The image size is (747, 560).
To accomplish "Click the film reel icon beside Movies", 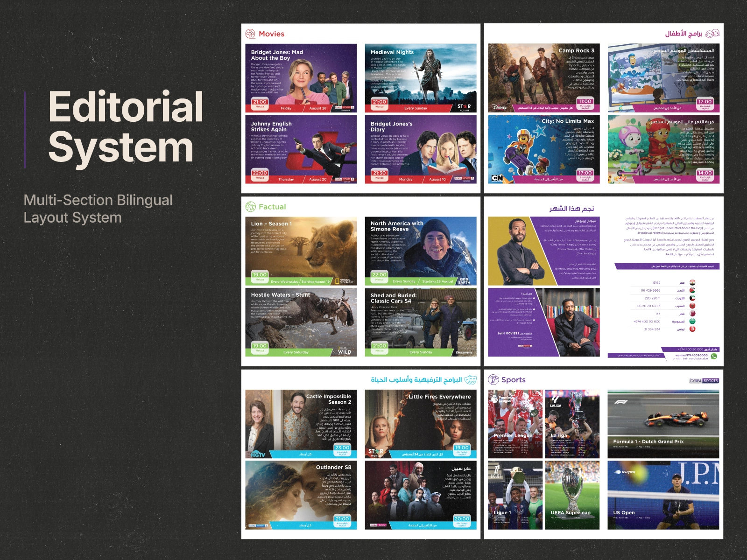I will [x=250, y=34].
